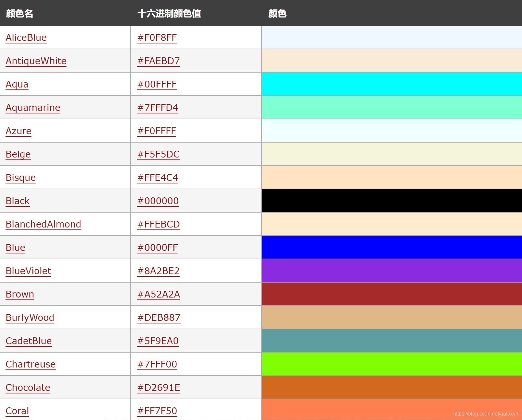Select the Black color swatch
Screen dimensions: 522x420
tap(392, 201)
